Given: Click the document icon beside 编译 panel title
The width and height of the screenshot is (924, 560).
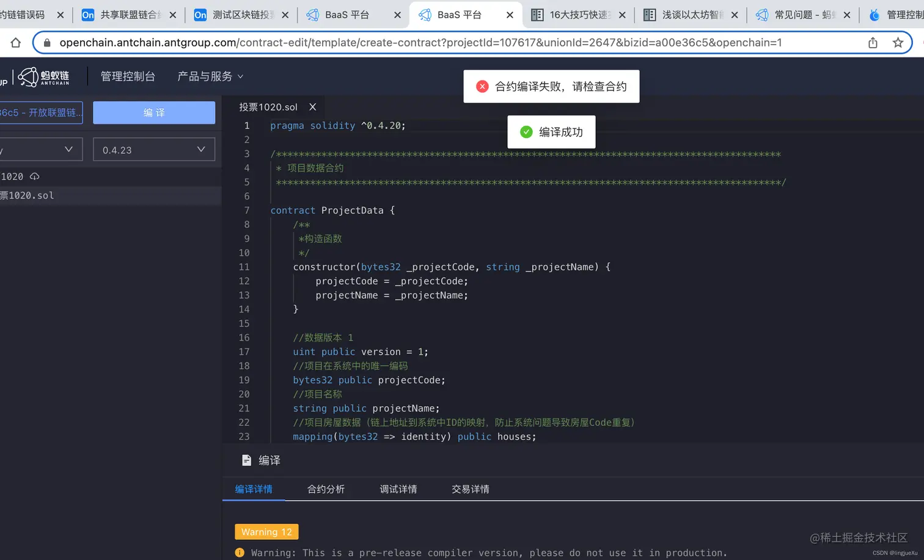Looking at the screenshot, I should pyautogui.click(x=246, y=460).
